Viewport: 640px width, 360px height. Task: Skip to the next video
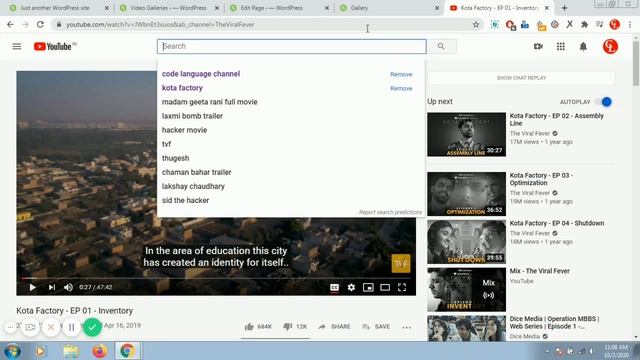click(52, 287)
